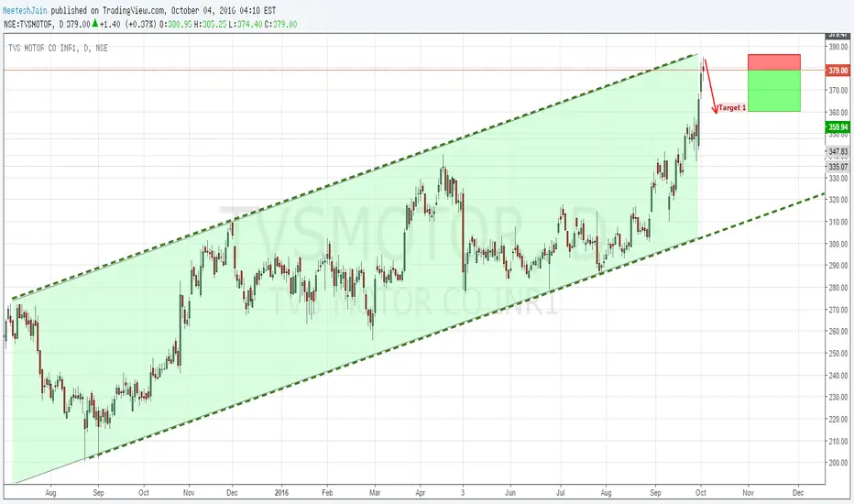Click the 280.00 price axis label

click(838, 288)
